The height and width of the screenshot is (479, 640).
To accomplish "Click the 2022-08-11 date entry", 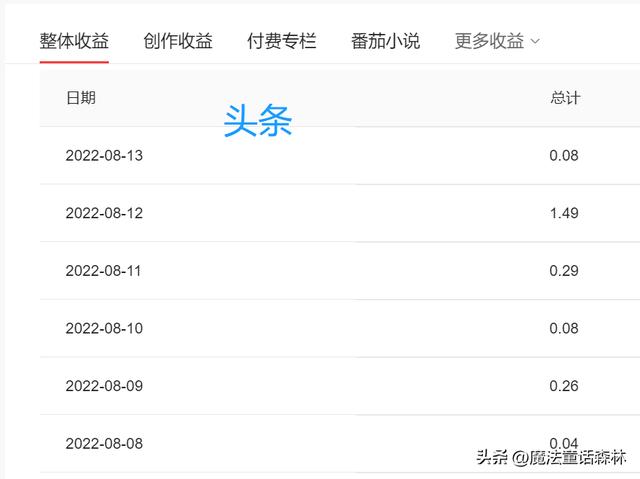I will coord(105,271).
